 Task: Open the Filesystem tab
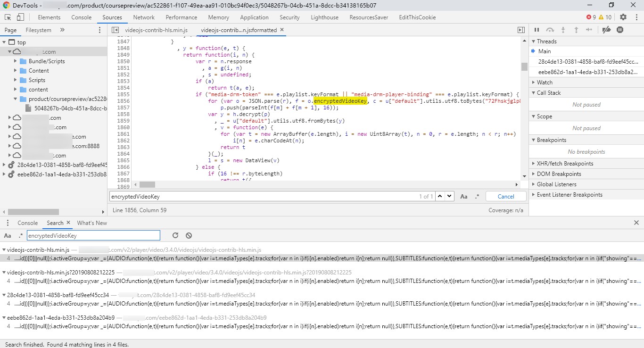39,30
